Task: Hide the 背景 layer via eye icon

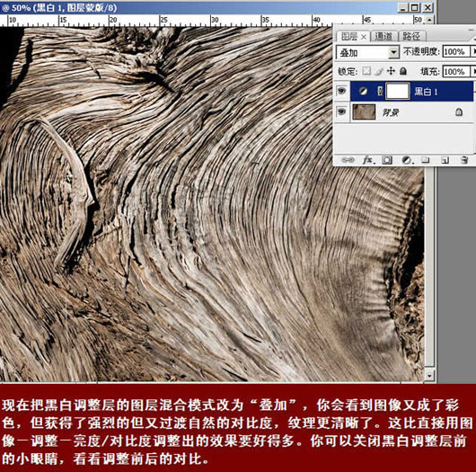Action: click(341, 111)
